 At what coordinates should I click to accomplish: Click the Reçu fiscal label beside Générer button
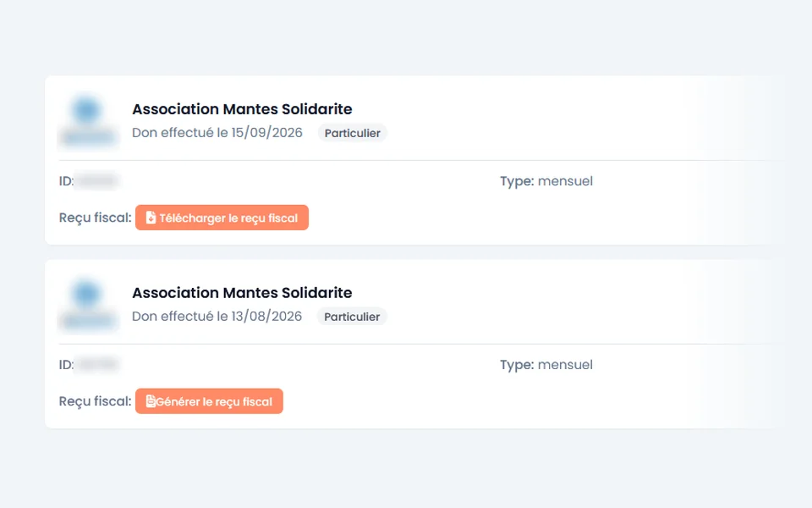click(96, 401)
